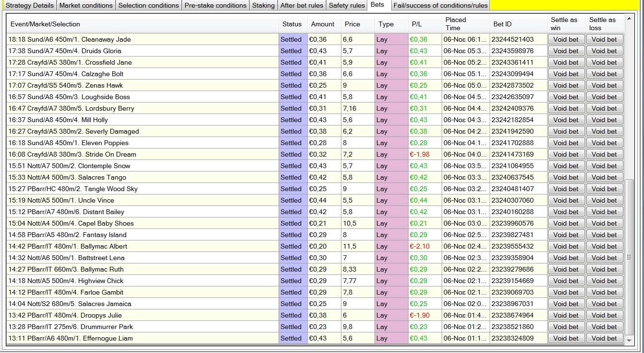Switch to the Strategy Details tab
The height and width of the screenshot is (353, 644).
[29, 6]
